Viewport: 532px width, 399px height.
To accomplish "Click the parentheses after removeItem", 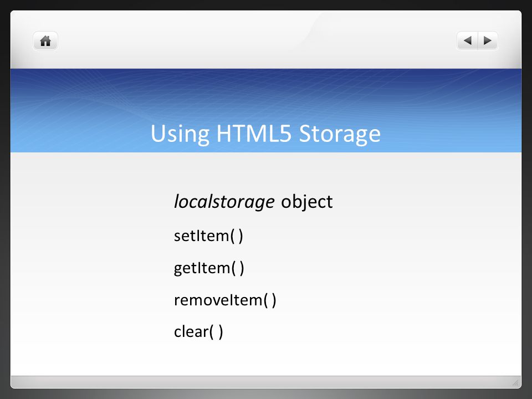I will (270, 300).
